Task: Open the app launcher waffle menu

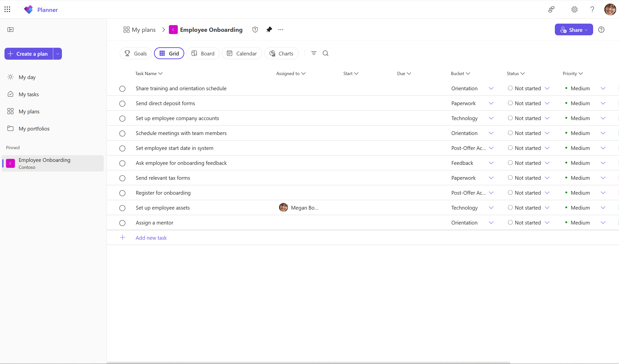Action: [7, 9]
